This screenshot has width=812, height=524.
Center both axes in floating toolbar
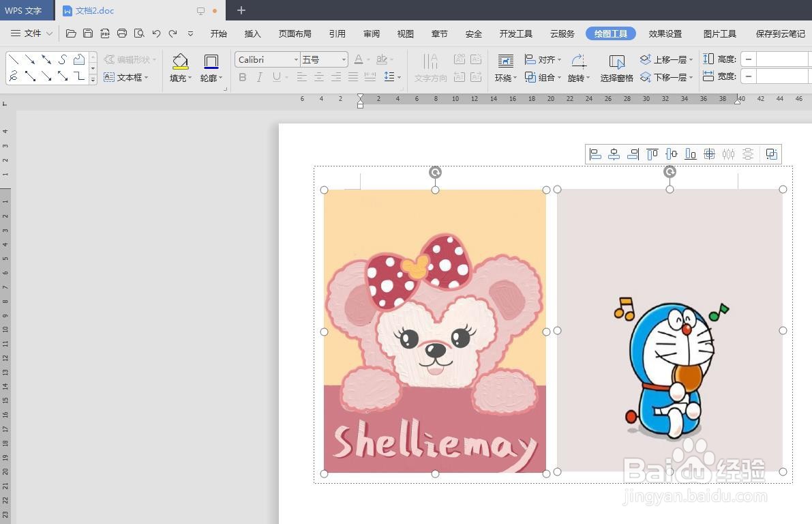(x=710, y=154)
